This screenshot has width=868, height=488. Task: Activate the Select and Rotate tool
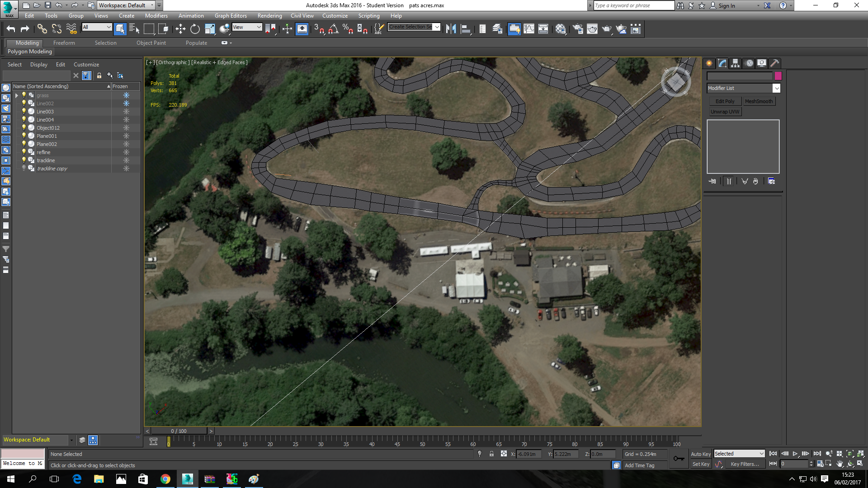(x=195, y=29)
